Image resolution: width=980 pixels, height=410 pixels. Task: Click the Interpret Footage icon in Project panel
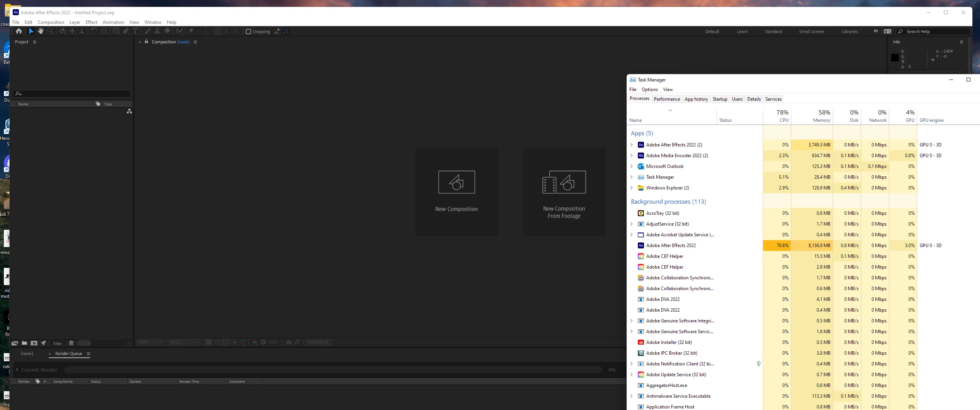pos(15,343)
